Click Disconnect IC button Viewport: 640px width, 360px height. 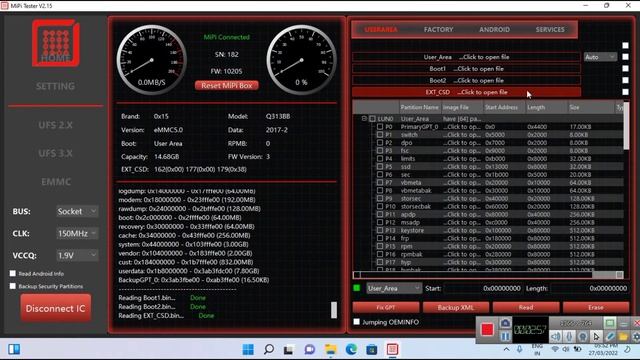[x=56, y=309]
